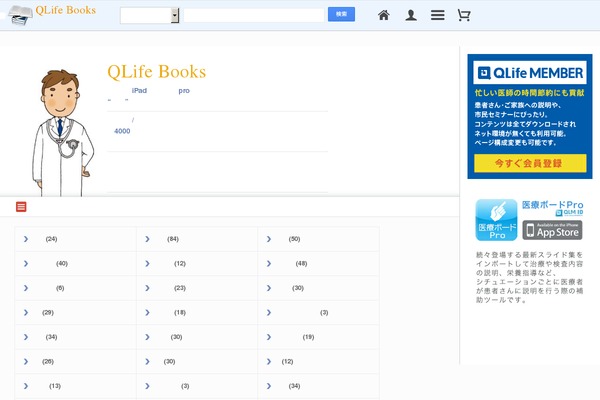Image resolution: width=600 pixels, height=400 pixels.
Task: Open the QLife MEMBER banner logo
Action: click(x=530, y=73)
